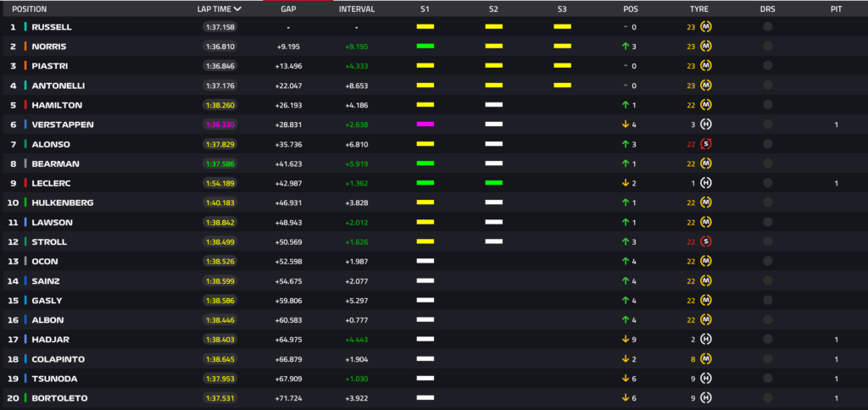Screen dimensions: 868x410
Task: Click Leclerc's 1:54.189 lap time
Action: tap(219, 183)
